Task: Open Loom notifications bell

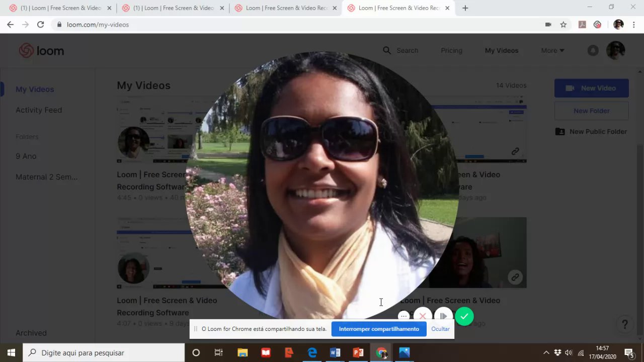Action: click(x=593, y=50)
